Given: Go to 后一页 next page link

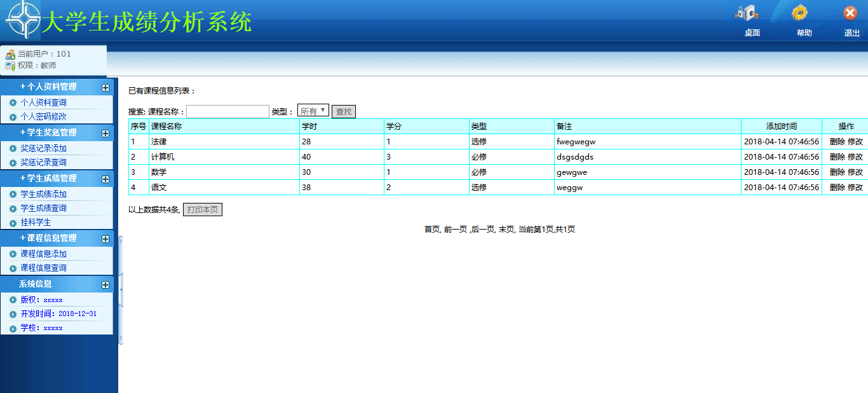Looking at the screenshot, I should tap(483, 230).
